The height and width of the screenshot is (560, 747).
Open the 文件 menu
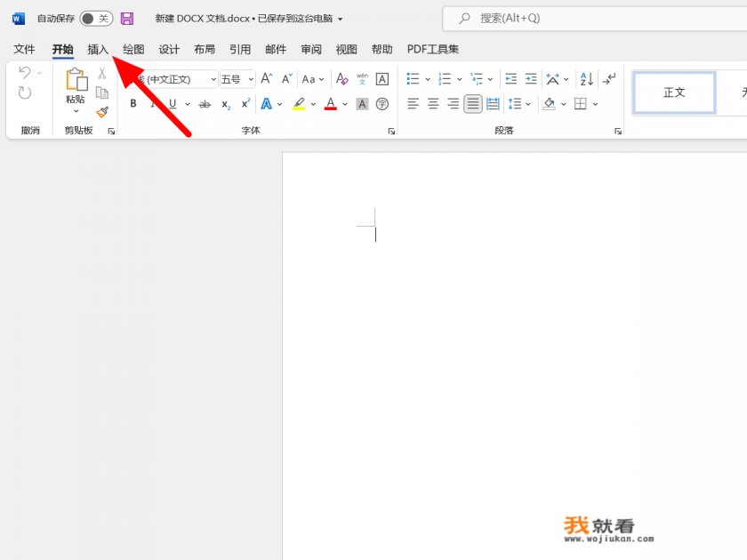pyautogui.click(x=24, y=49)
